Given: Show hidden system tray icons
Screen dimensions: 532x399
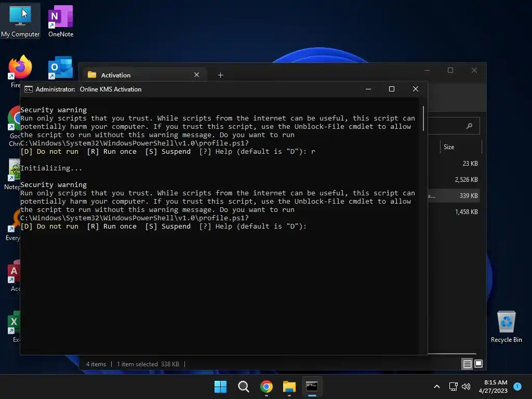Looking at the screenshot, I should (437, 387).
